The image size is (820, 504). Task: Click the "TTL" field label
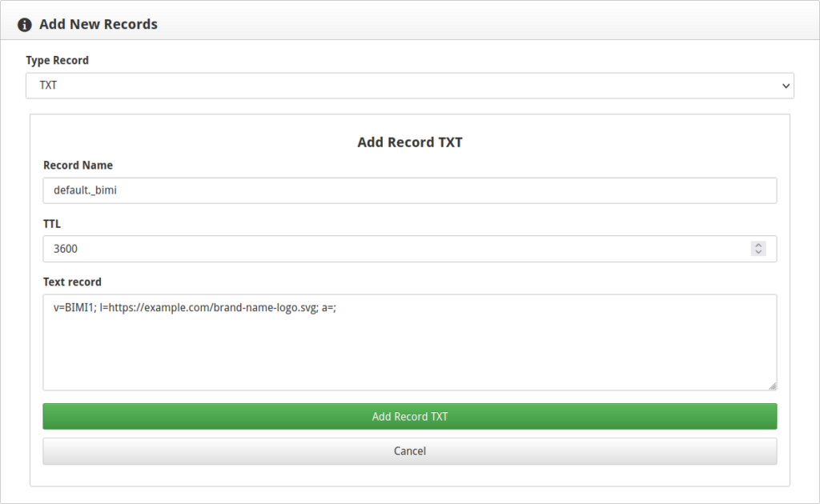pos(52,224)
